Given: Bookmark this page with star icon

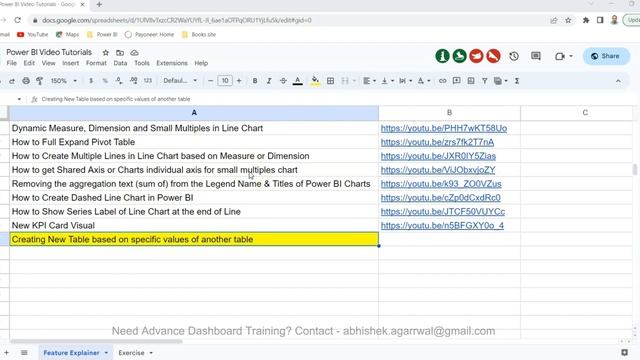Looking at the screenshot, I should click(x=568, y=20).
